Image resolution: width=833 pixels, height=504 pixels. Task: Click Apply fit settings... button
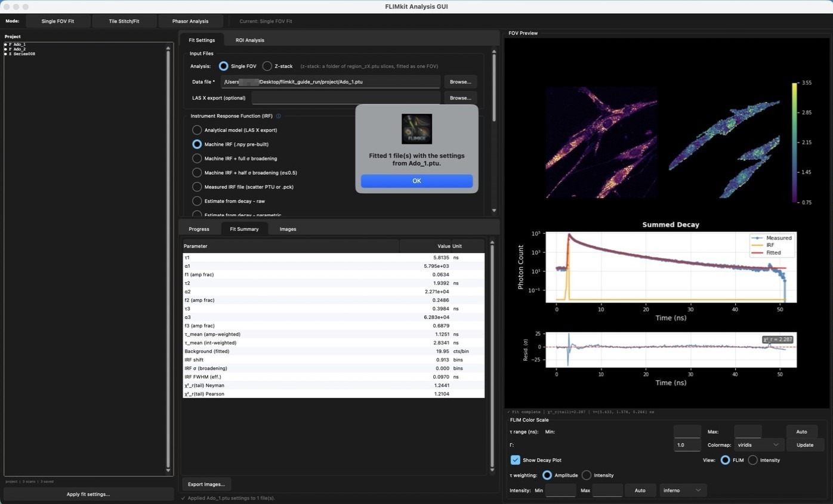(x=88, y=494)
